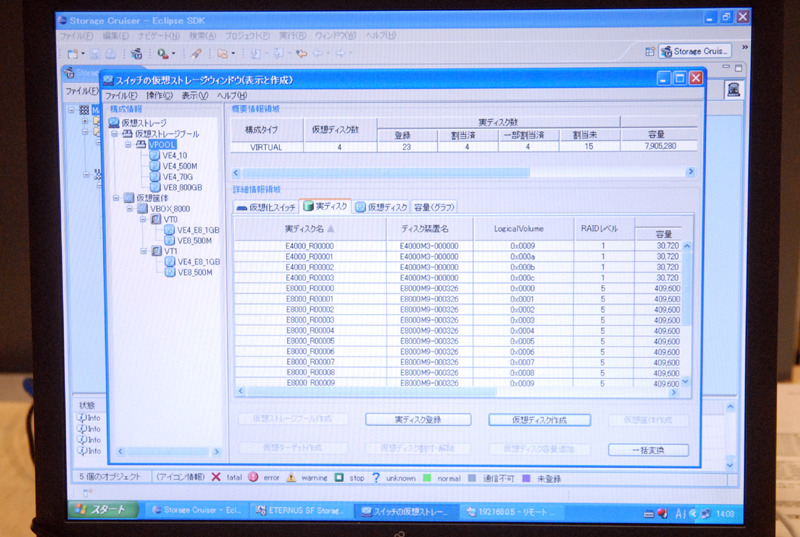Click the blue question mark unknown icon
800x537 pixels.
coord(376,477)
